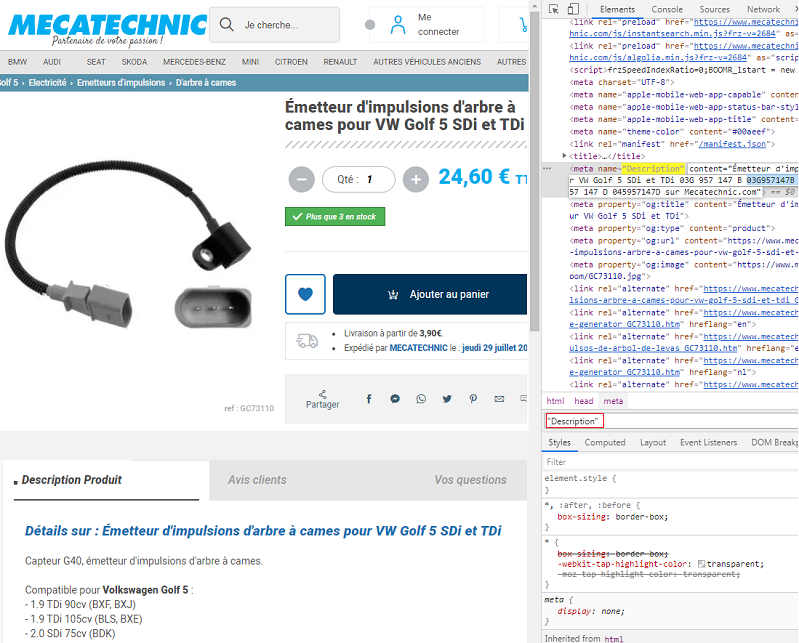Click the ellipsis beside selected meta node

click(x=547, y=168)
